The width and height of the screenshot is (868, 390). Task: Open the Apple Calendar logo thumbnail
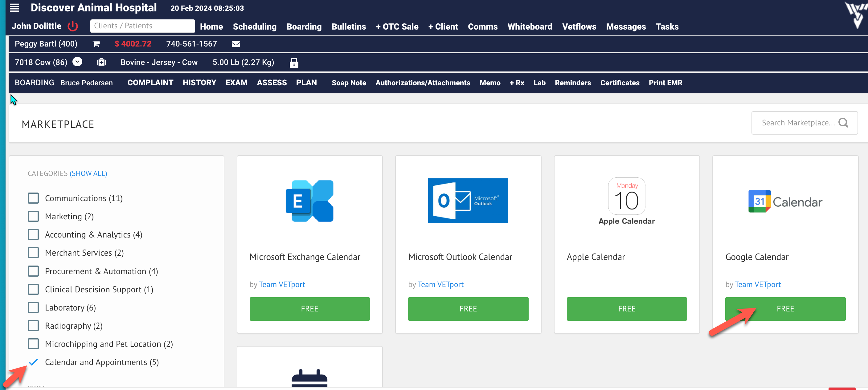coord(627,201)
